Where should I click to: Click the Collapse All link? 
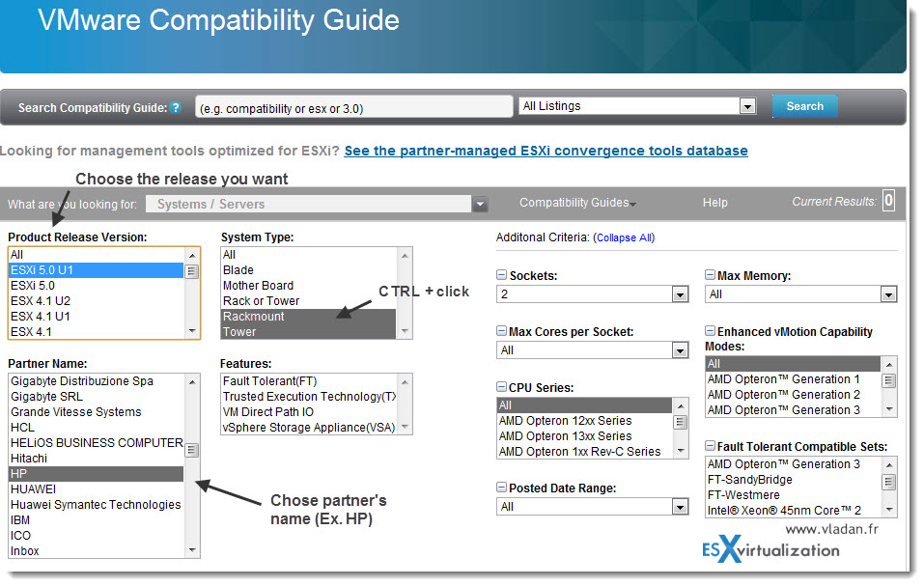624,237
